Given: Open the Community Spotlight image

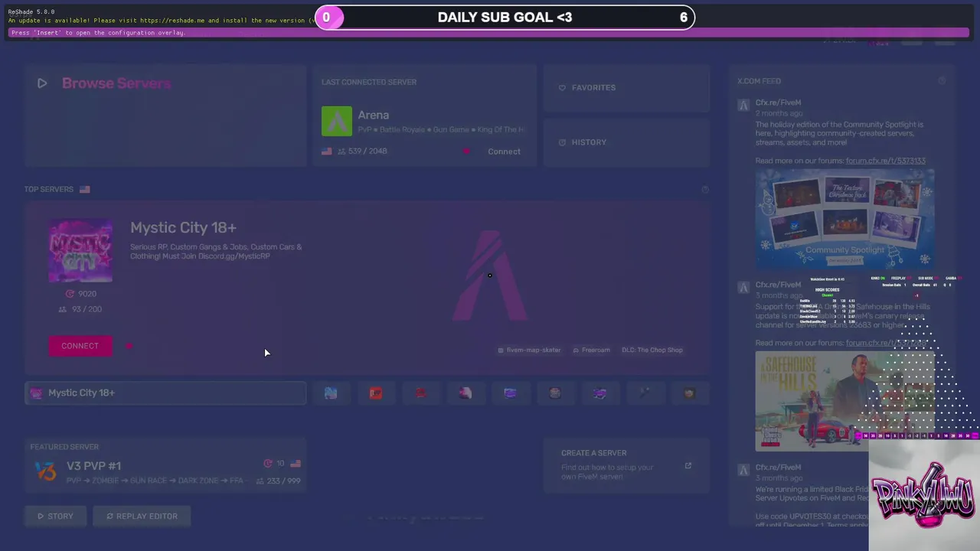Looking at the screenshot, I should (x=844, y=219).
